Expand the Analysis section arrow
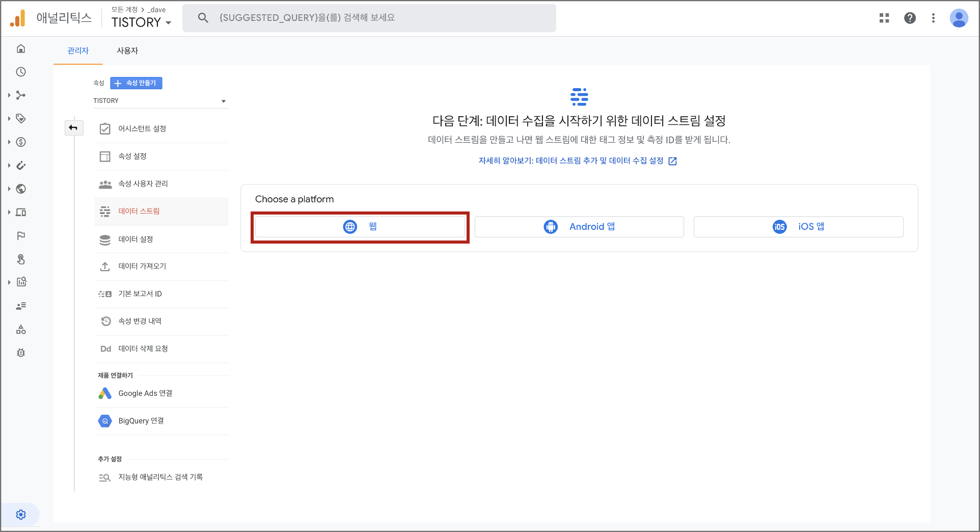The height and width of the screenshot is (532, 980). (9, 282)
